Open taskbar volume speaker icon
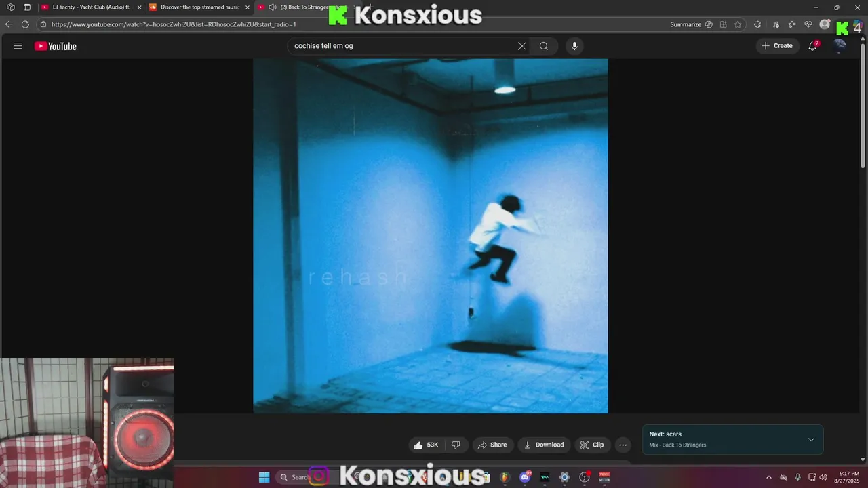Viewport: 868px width, 488px height. [823, 477]
